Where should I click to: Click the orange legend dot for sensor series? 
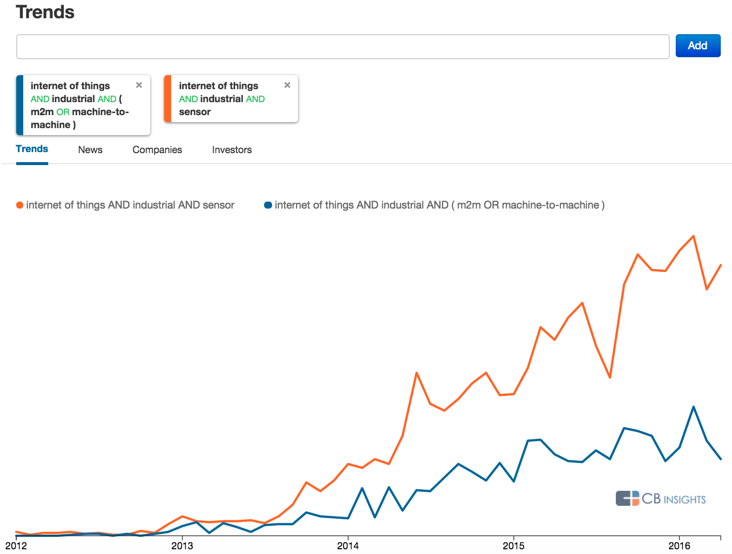(19, 205)
